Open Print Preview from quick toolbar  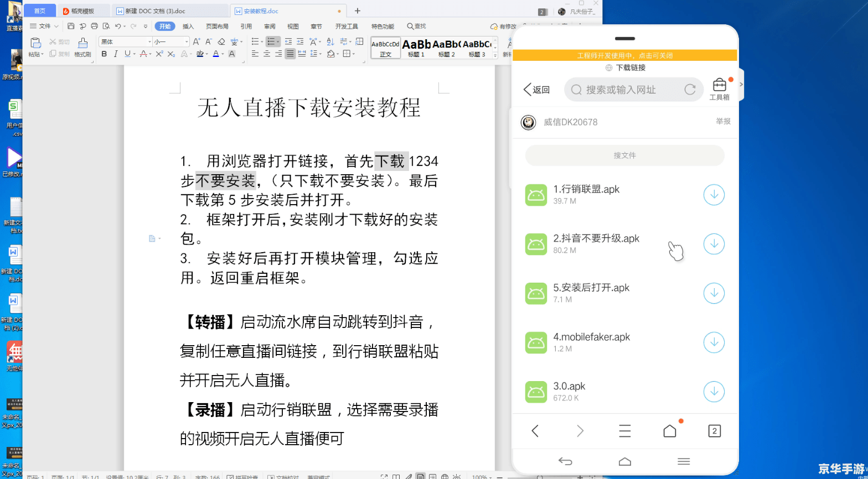[106, 26]
